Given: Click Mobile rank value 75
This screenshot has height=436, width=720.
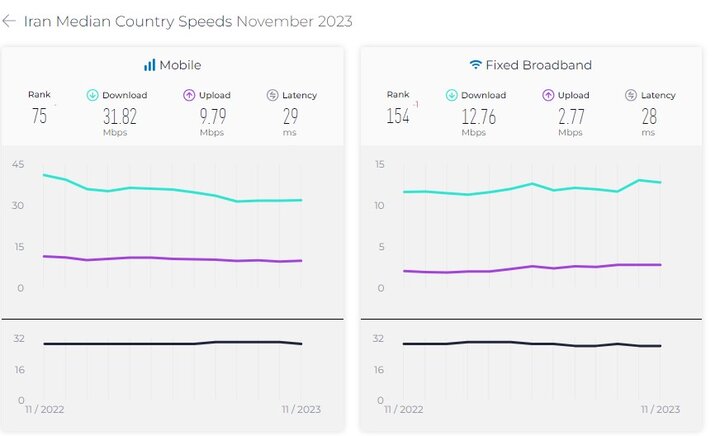Looking at the screenshot, I should 39,115.
